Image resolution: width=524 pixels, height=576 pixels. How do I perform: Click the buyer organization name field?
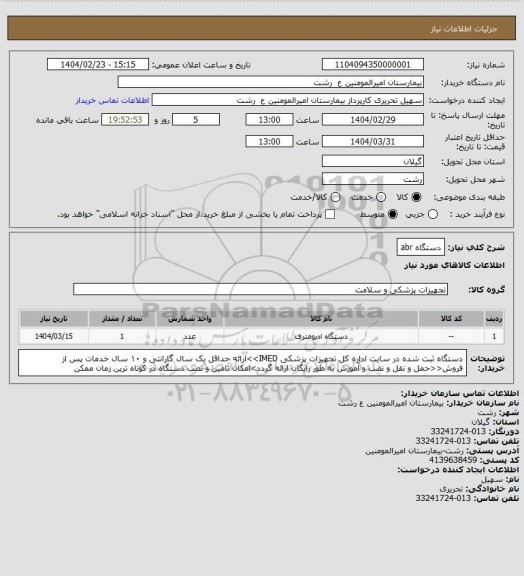click(x=270, y=82)
